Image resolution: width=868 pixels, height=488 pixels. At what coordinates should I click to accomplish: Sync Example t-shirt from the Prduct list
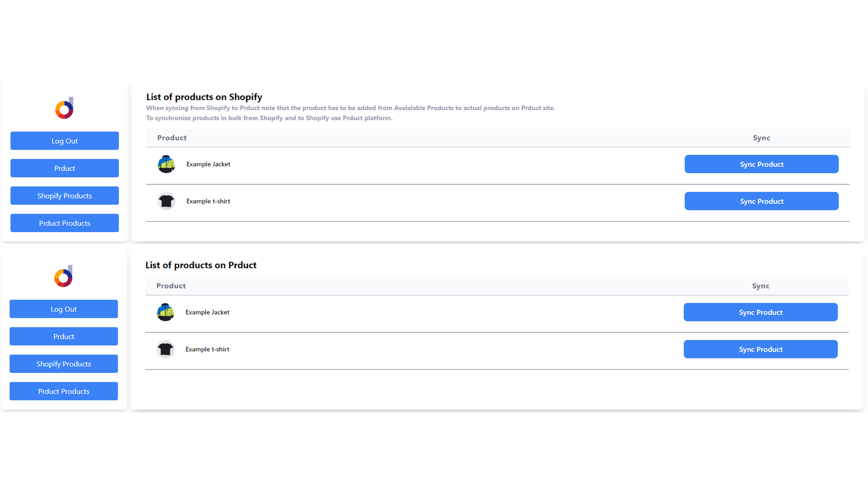(761, 349)
